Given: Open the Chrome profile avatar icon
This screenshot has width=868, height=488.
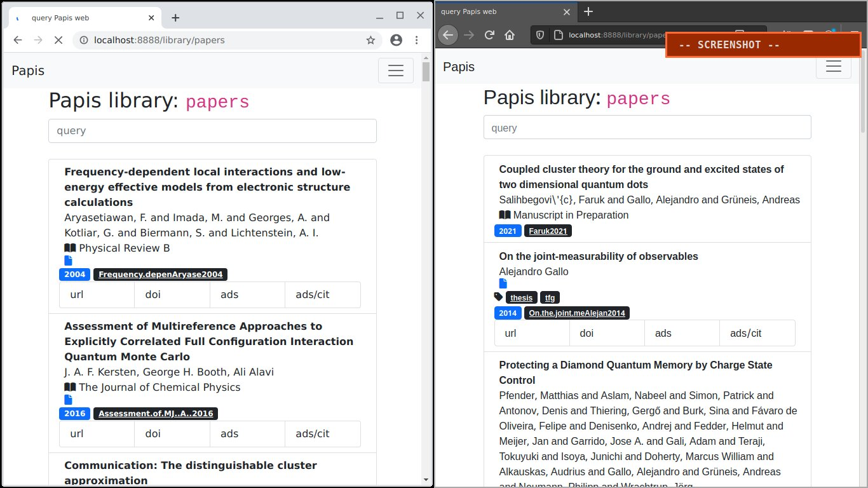Looking at the screenshot, I should tap(396, 39).
